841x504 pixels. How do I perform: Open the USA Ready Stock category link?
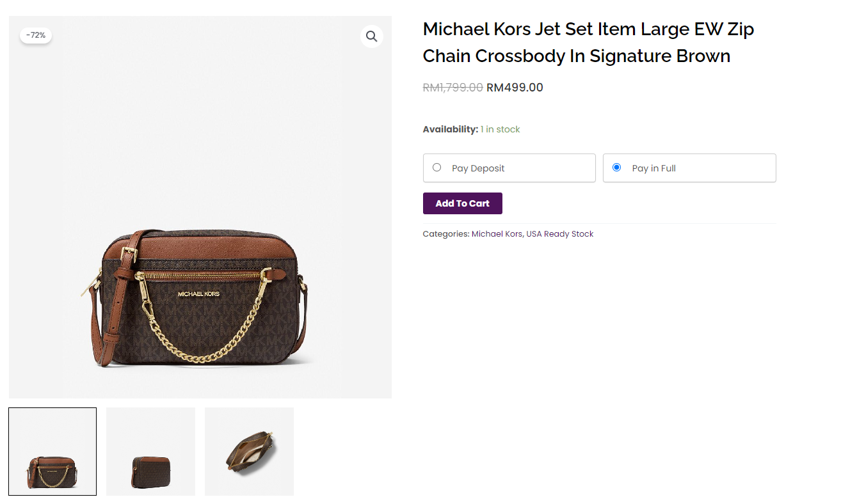click(x=560, y=234)
